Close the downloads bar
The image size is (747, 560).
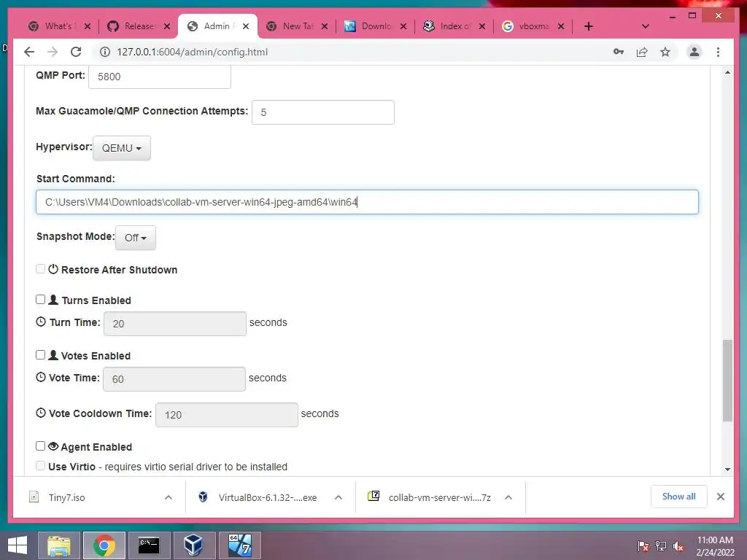pos(721,497)
